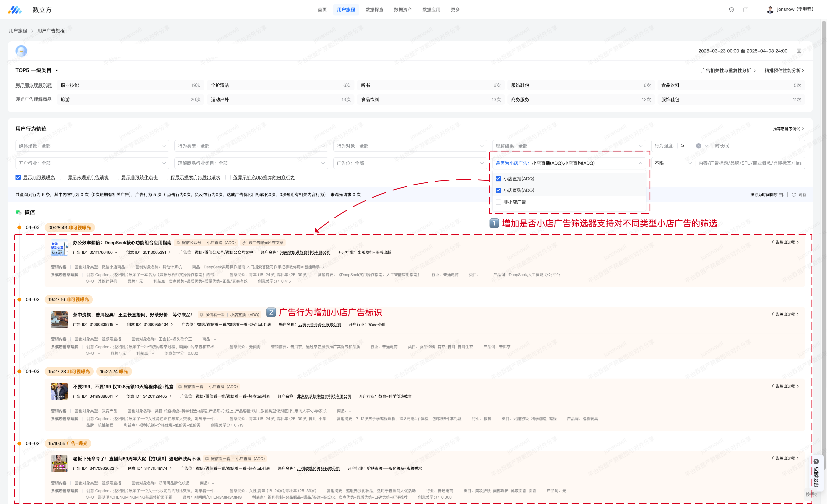
Task: Expand the 媒体场景 dropdown
Action: pyautogui.click(x=92, y=146)
